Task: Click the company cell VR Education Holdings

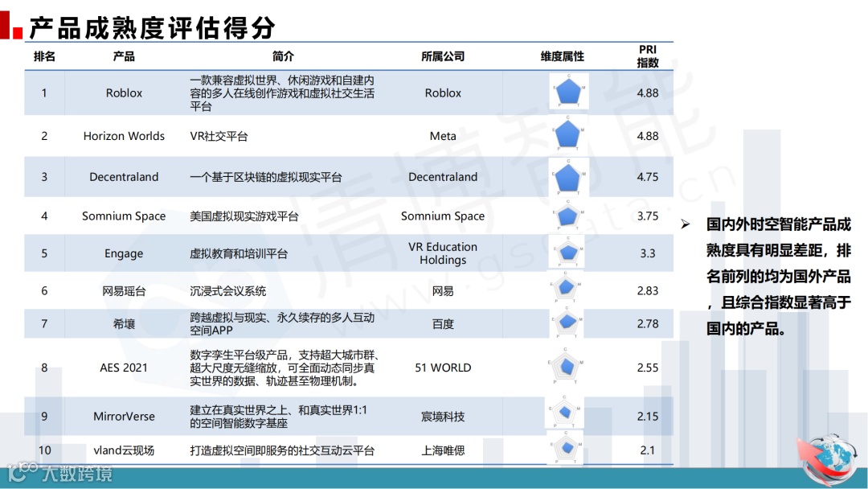Action: pos(443,253)
